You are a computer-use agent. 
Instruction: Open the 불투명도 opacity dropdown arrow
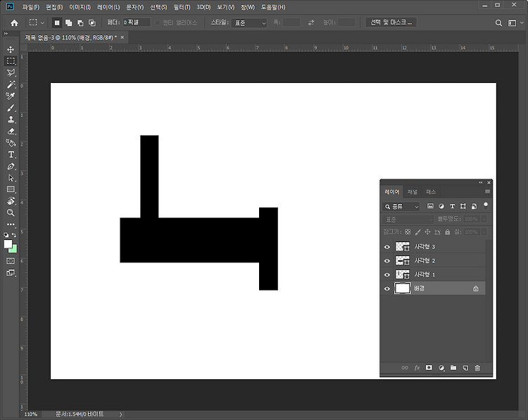484,219
